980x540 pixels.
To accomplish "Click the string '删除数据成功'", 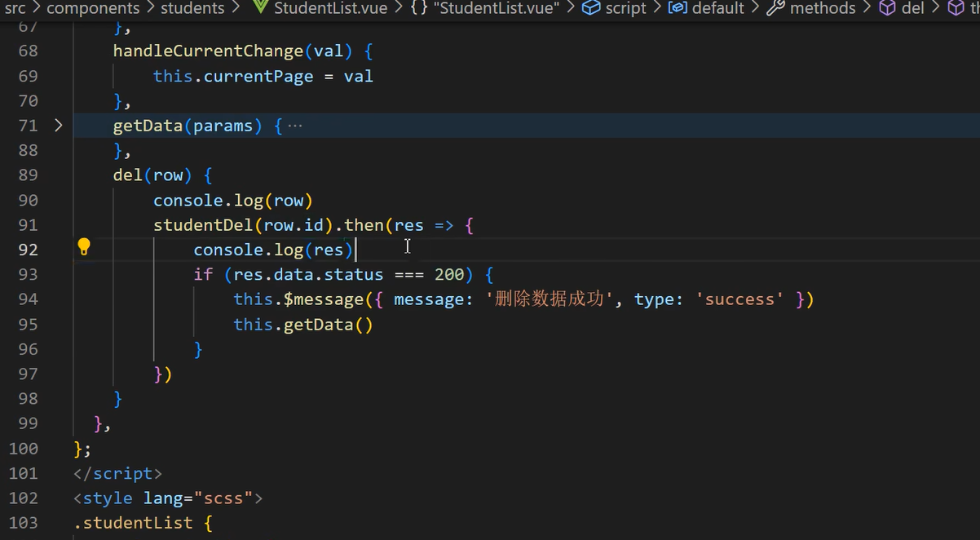I will [550, 299].
